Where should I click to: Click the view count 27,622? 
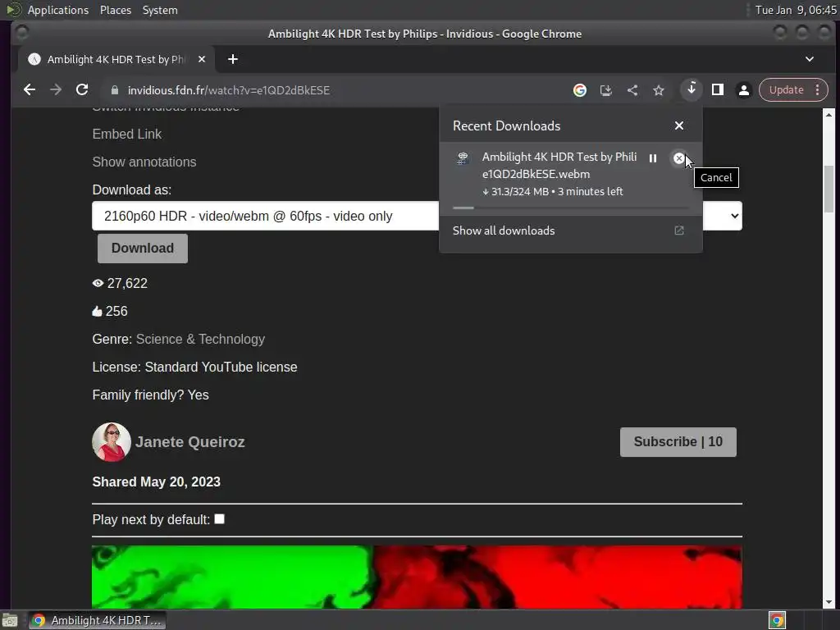(127, 283)
